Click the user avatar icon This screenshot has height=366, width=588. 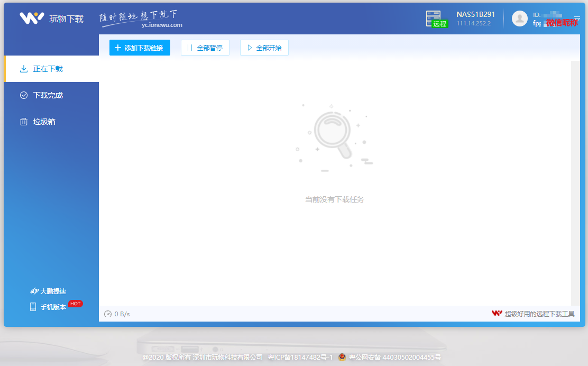[519, 19]
